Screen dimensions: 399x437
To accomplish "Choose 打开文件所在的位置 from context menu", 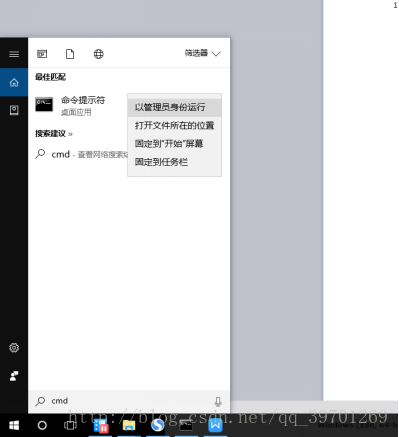I will tap(174, 126).
